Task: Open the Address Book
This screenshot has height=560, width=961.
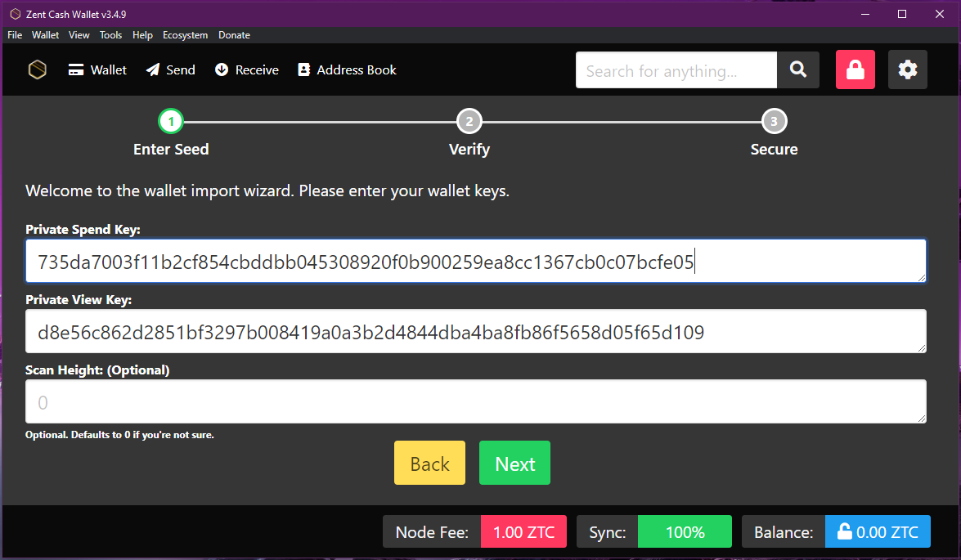Action: 347,69
